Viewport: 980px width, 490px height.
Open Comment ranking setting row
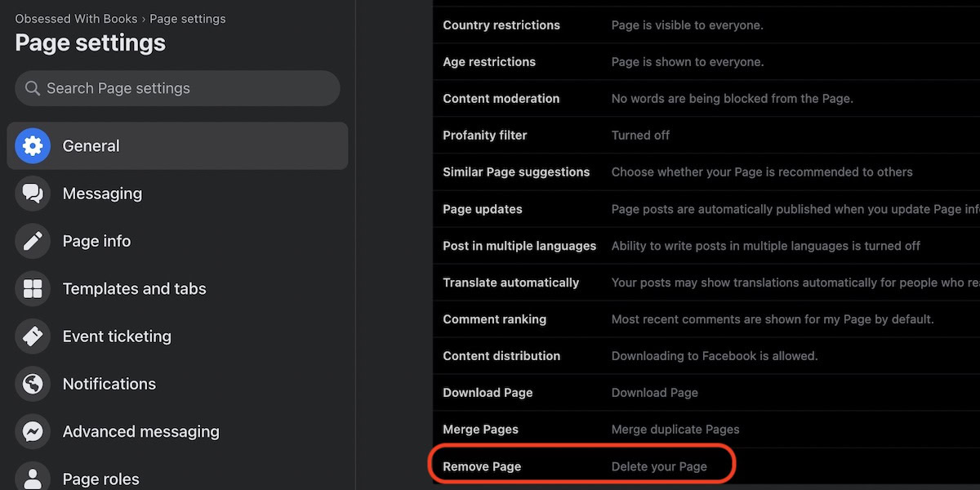click(494, 319)
